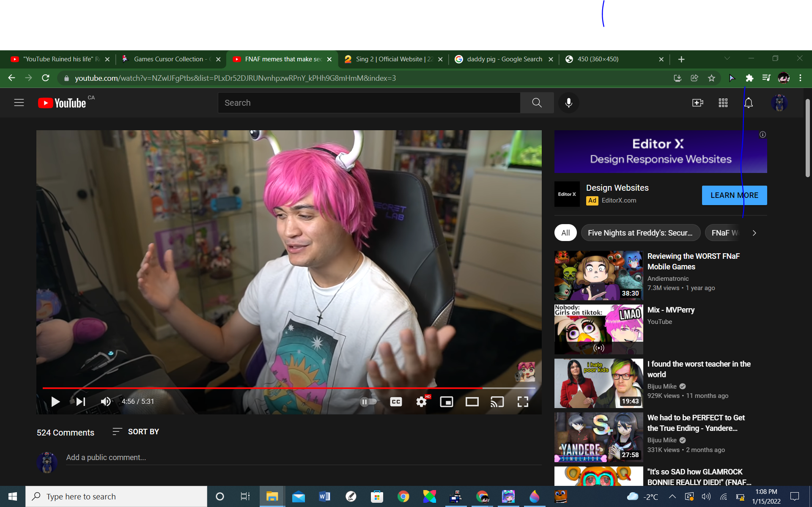
Task: Click the red video progress bar
Action: click(262, 388)
